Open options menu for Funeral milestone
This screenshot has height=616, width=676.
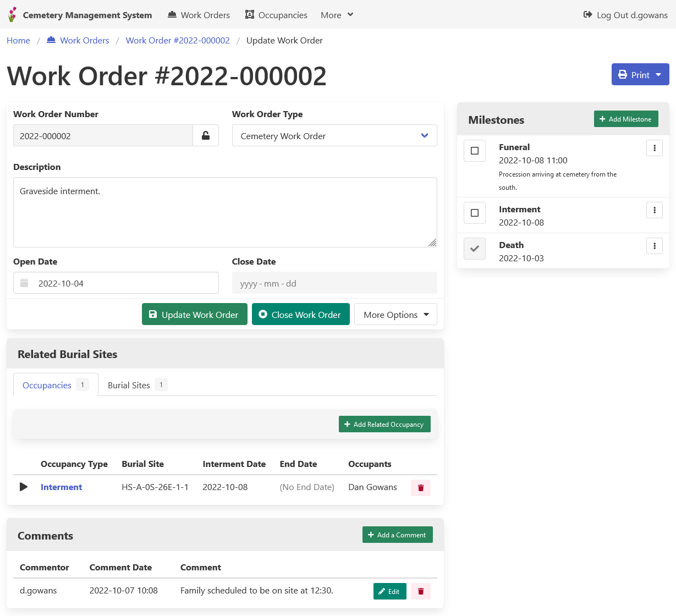(x=655, y=148)
